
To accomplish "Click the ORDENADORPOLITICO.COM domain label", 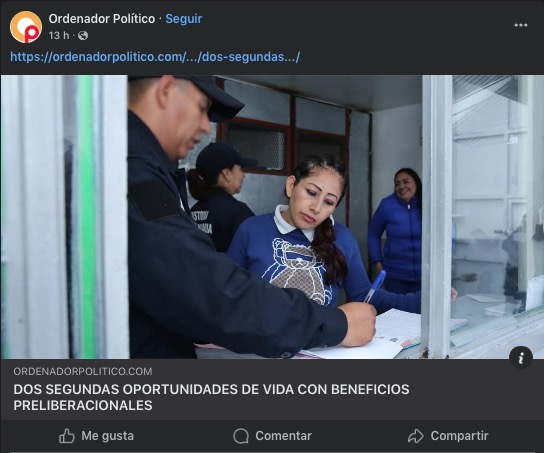I will (x=83, y=371).
